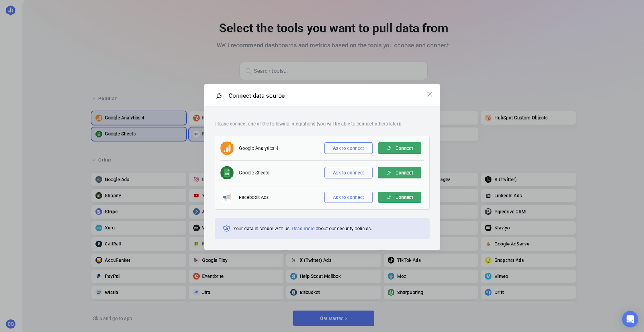Click the Xero tile icon

(x=99, y=228)
